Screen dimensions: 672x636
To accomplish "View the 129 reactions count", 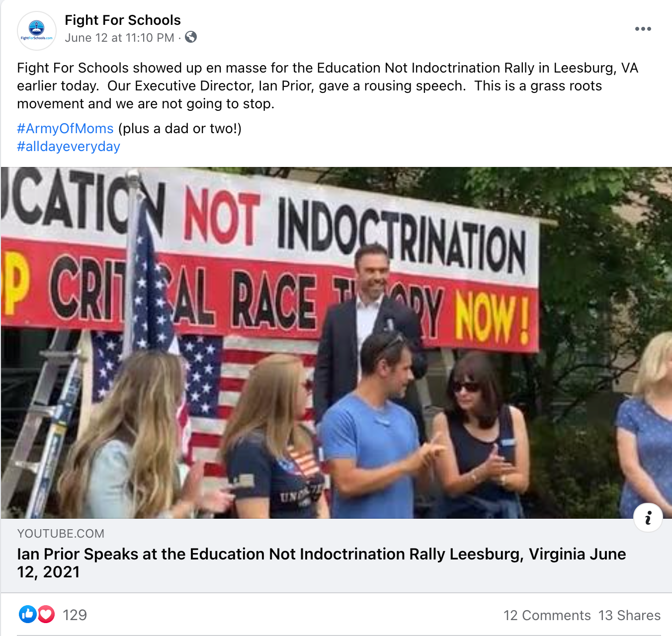I will (75, 615).
